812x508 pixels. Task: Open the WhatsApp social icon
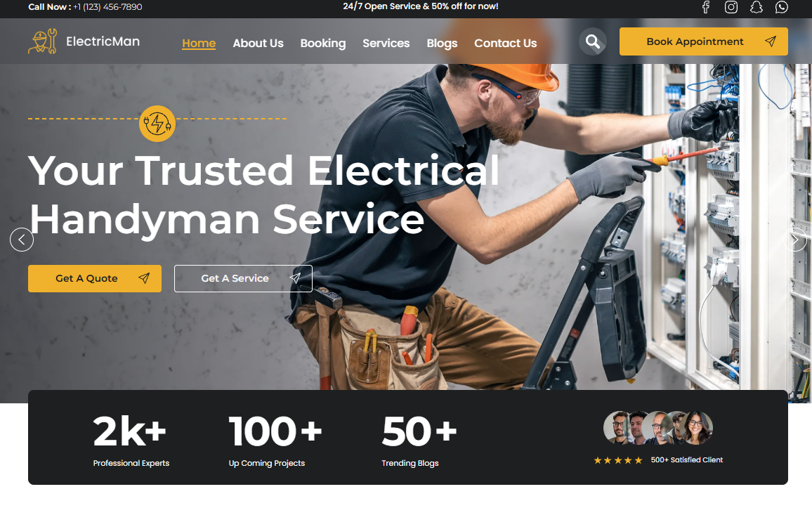pos(782,7)
